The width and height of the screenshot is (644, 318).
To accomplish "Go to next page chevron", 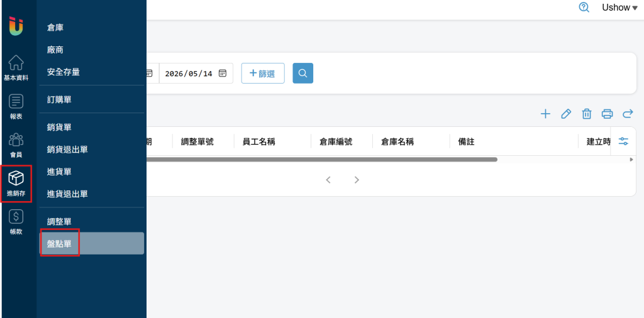I will pyautogui.click(x=357, y=180).
